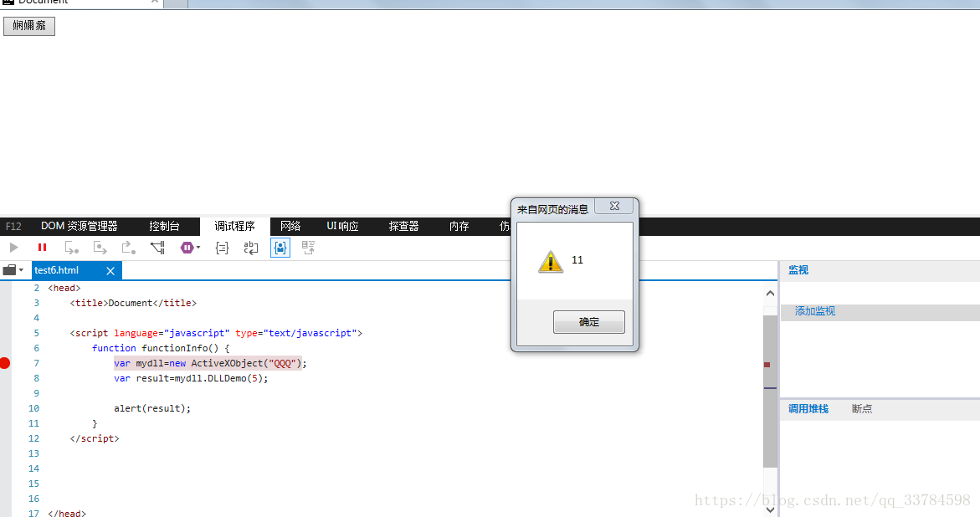Click the function functionInfo() code line
The height and width of the screenshot is (517, 980).
click(161, 348)
